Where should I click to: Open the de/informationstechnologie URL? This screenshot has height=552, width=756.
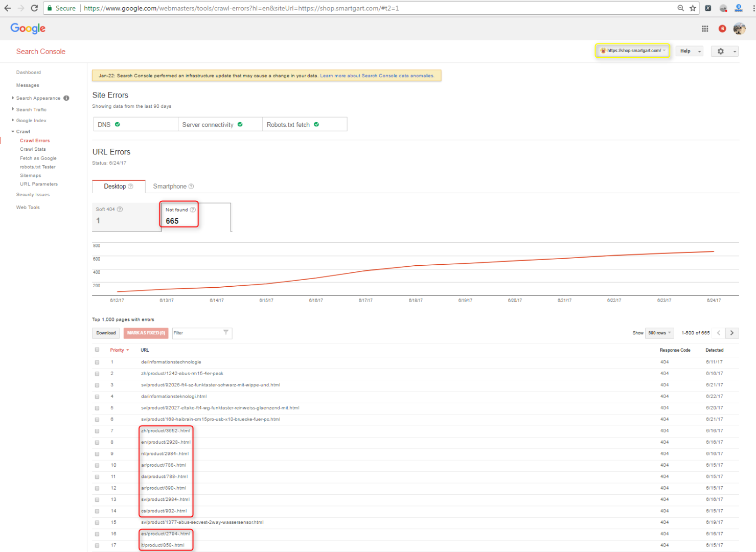coord(171,362)
